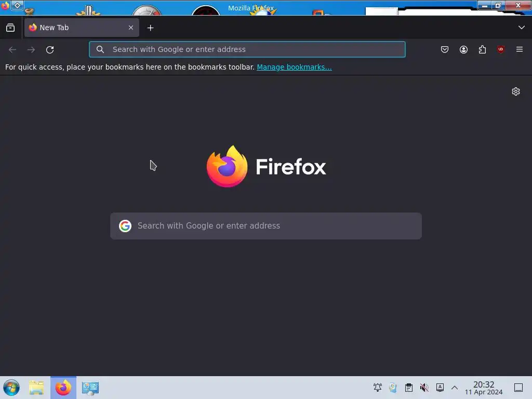Open the tray icon beside the notifications bell

(393, 388)
